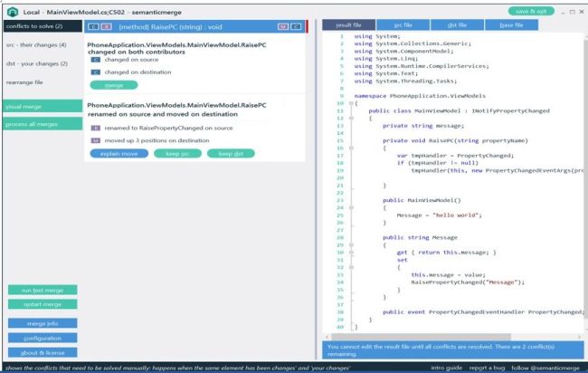The width and height of the screenshot is (588, 373).
Task: Click the M badge in the RaisePC conflict header
Action: point(283,26)
